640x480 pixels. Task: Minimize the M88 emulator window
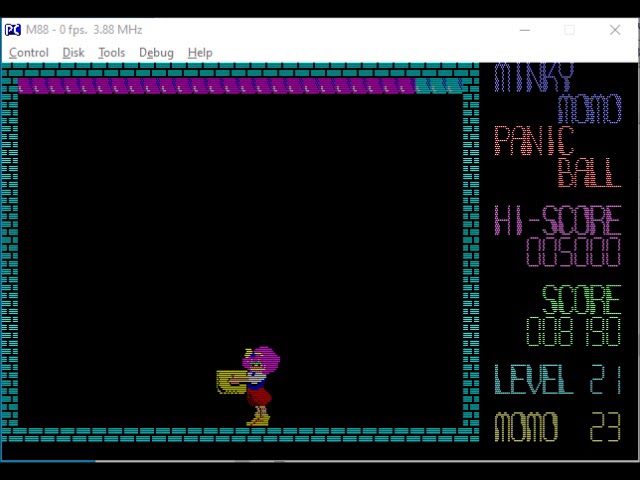click(525, 30)
